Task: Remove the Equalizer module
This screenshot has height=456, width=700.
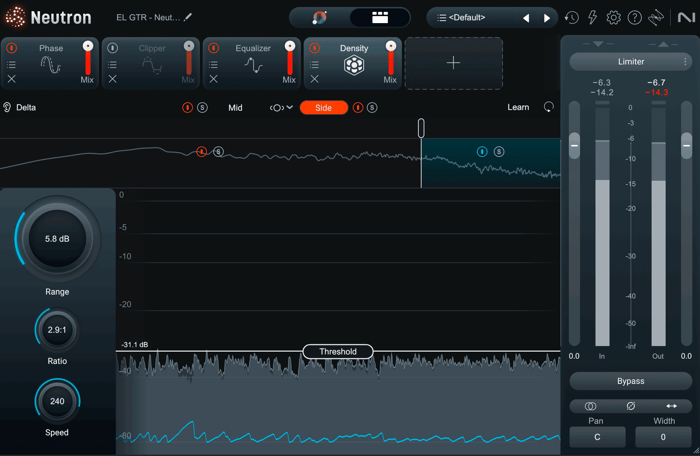Action: [213, 79]
